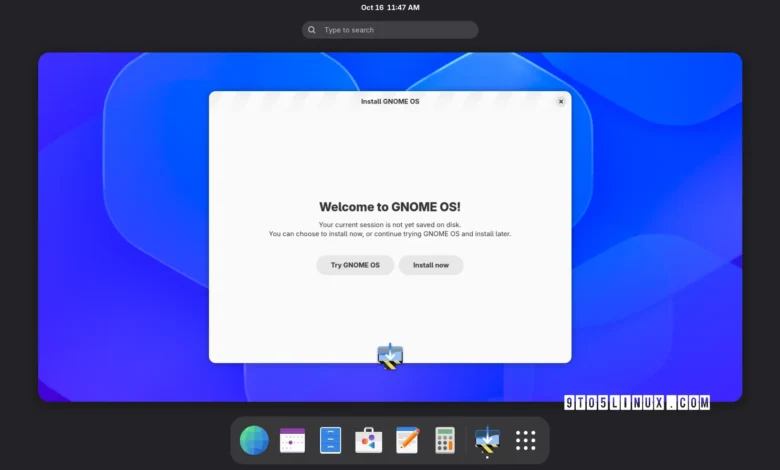Screen dimensions: 780x470
Task: Select the Install GNOME OS title bar
Action: (x=390, y=101)
